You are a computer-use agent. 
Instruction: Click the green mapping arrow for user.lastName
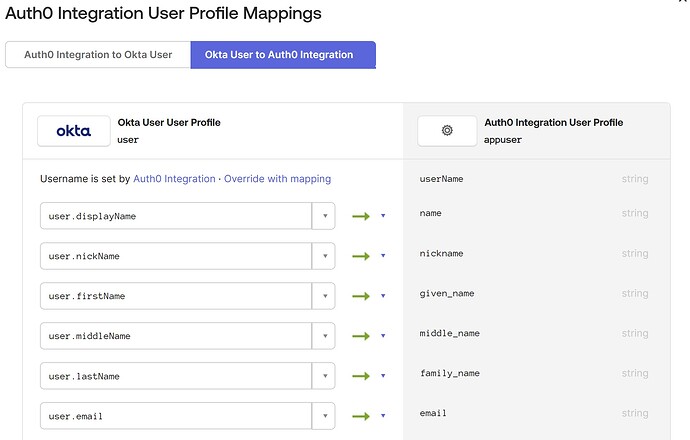point(362,376)
